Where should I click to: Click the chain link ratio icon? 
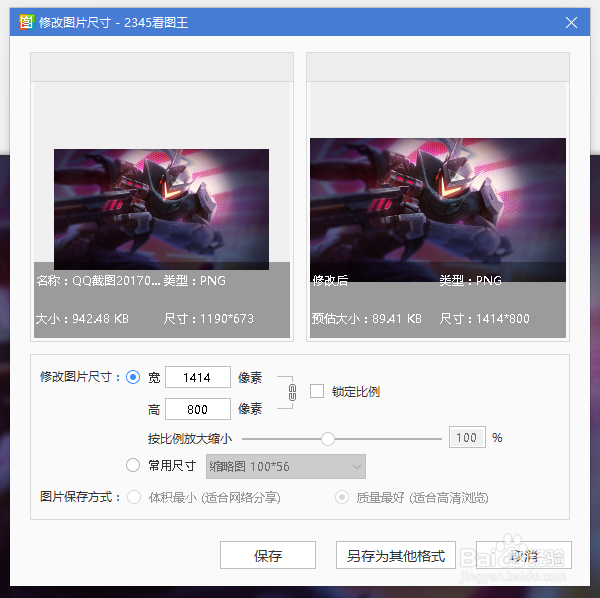tap(292, 393)
